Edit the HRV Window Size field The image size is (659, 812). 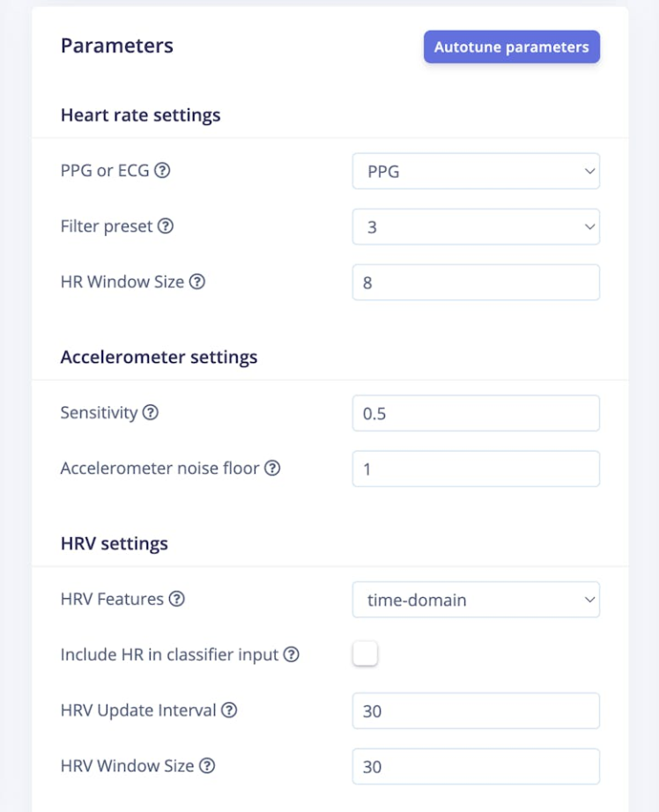tap(476, 766)
